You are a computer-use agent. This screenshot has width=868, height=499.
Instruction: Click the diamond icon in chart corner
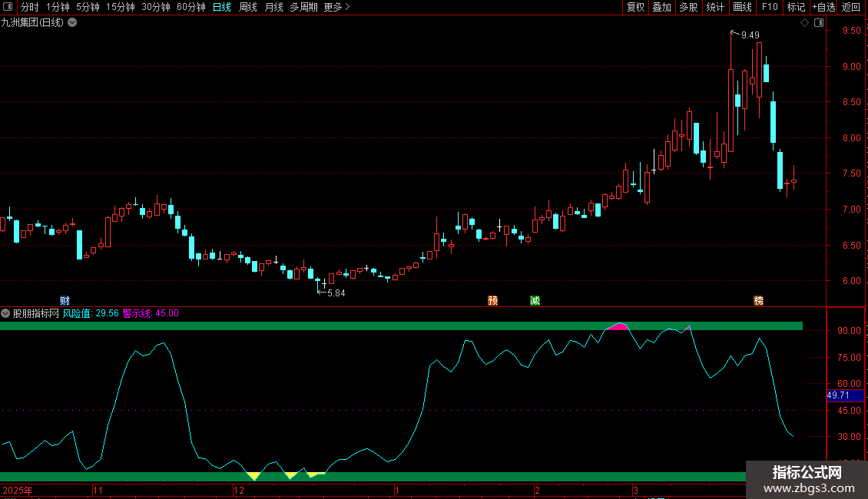pyautogui.click(x=804, y=23)
